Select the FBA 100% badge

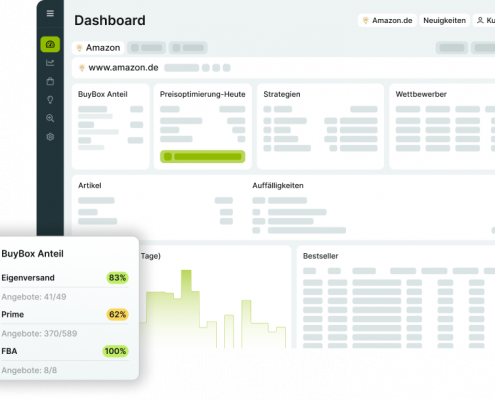pos(115,351)
